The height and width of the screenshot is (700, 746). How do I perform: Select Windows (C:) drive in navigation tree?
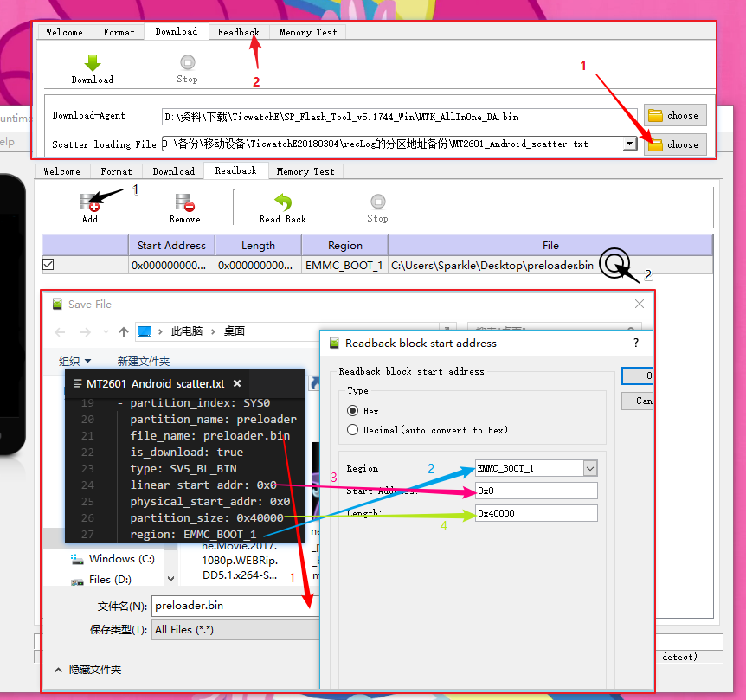coord(114,559)
